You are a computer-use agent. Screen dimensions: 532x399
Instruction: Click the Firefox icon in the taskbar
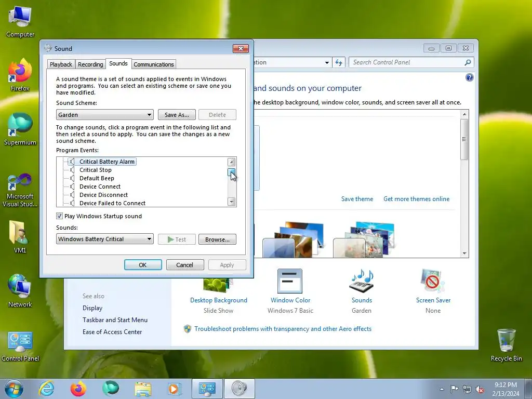tap(78, 389)
